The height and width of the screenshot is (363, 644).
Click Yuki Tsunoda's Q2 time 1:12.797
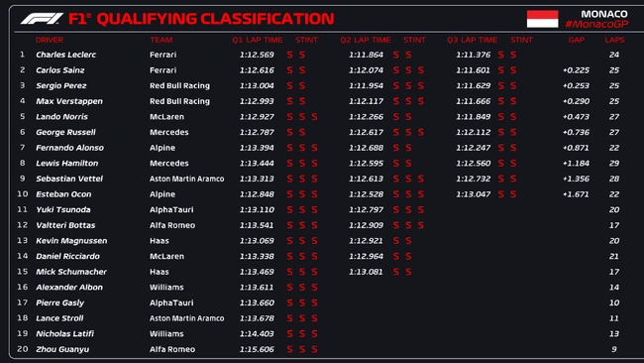coord(366,209)
